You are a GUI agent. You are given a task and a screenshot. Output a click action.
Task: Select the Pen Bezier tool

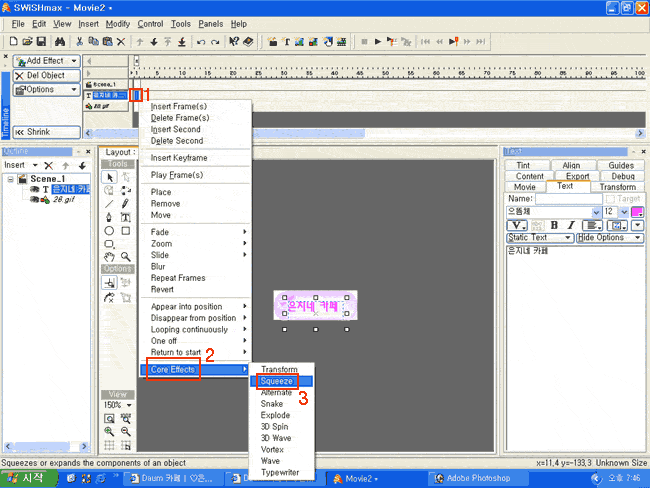(x=109, y=217)
